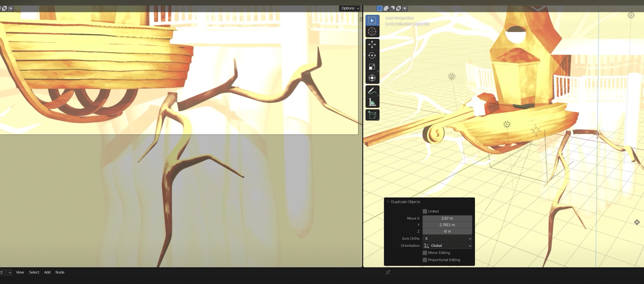Click intersect selection mode icon in left editor header
This screenshot has width=644, height=284.
point(11,8)
